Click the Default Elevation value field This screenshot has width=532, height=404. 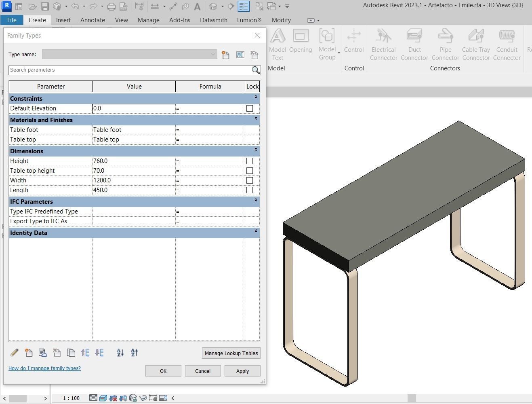pyautogui.click(x=134, y=108)
